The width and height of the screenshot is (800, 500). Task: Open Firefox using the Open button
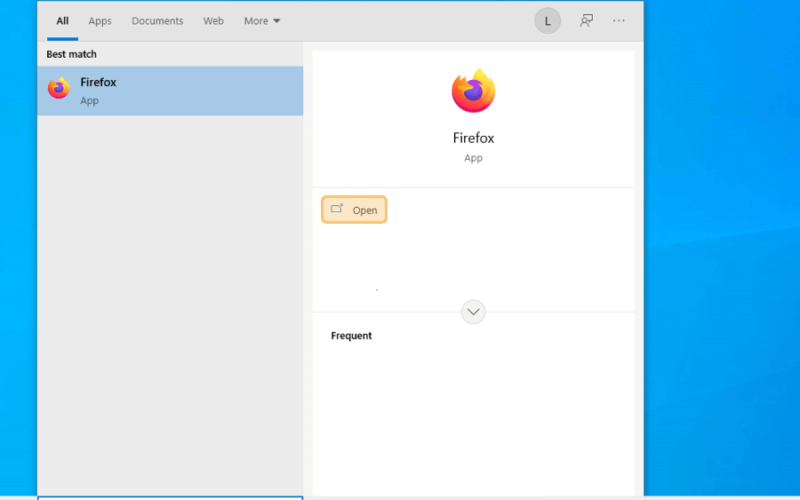click(354, 210)
